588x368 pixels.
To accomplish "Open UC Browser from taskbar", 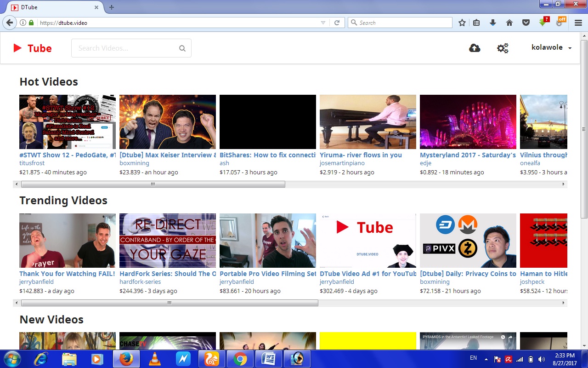I will [212, 359].
